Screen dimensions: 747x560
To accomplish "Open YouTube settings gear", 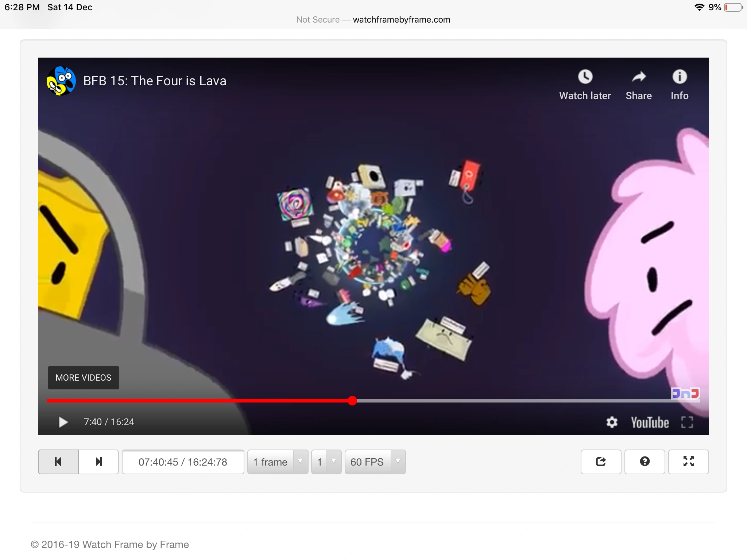I will pyautogui.click(x=612, y=422).
